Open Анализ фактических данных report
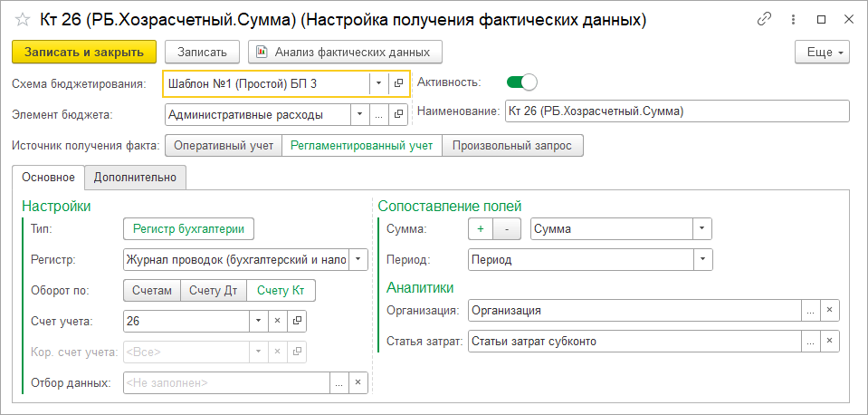Image resolution: width=868 pixels, height=415 pixels. [x=345, y=52]
